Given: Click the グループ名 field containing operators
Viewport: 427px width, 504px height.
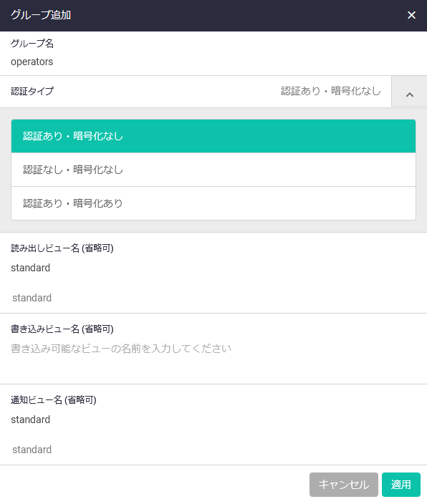Looking at the screenshot, I should 214,62.
